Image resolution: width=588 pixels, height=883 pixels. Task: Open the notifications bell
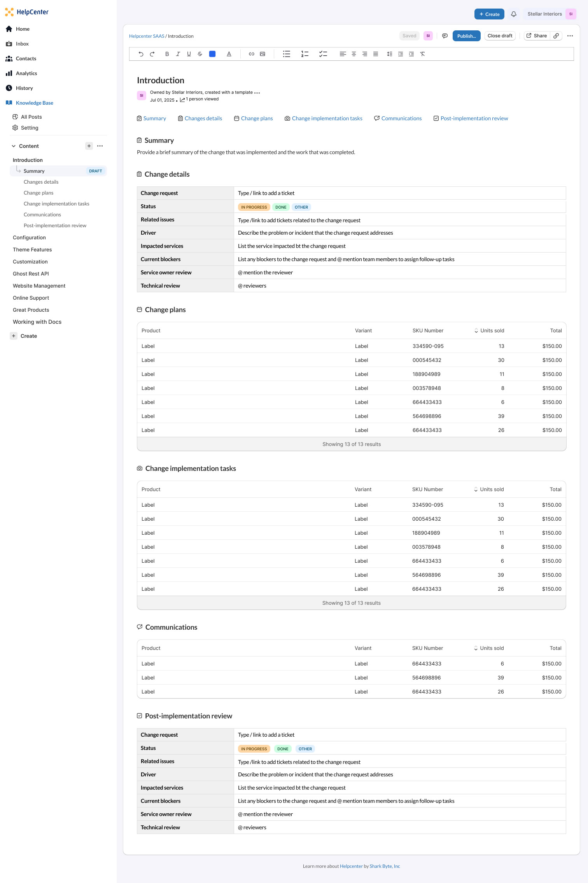click(x=514, y=14)
